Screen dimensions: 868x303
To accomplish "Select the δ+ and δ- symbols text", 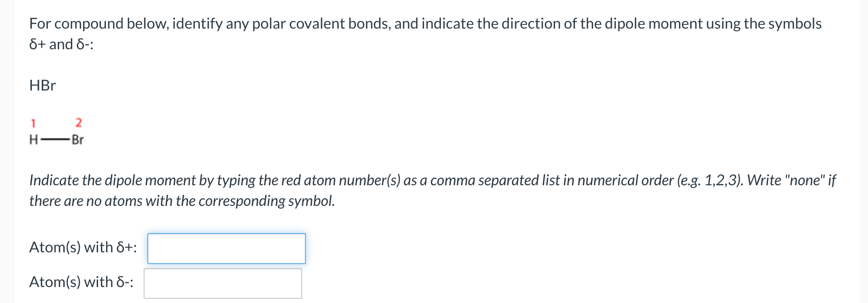I will [x=60, y=45].
